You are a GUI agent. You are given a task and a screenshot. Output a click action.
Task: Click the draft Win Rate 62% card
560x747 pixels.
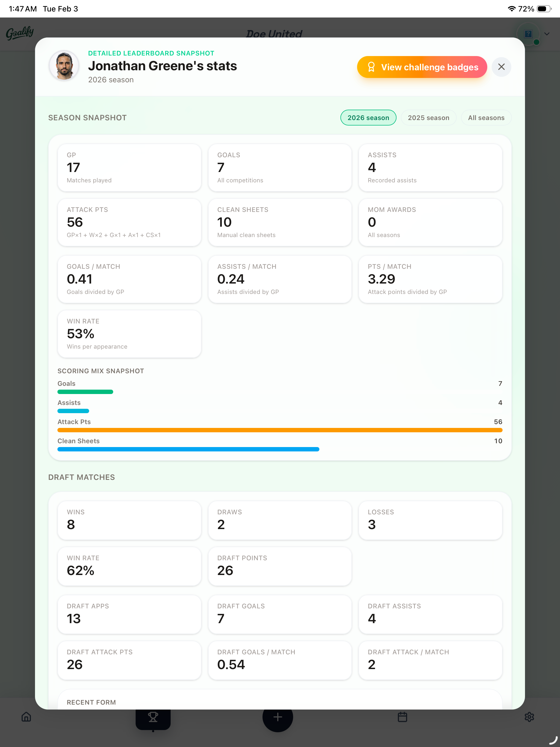pyautogui.click(x=129, y=566)
